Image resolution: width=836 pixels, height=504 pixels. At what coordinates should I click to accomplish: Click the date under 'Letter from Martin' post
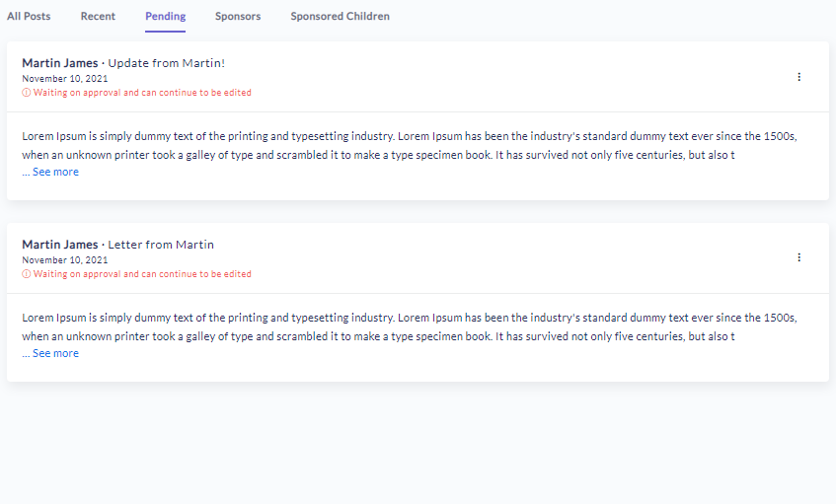[65, 259]
